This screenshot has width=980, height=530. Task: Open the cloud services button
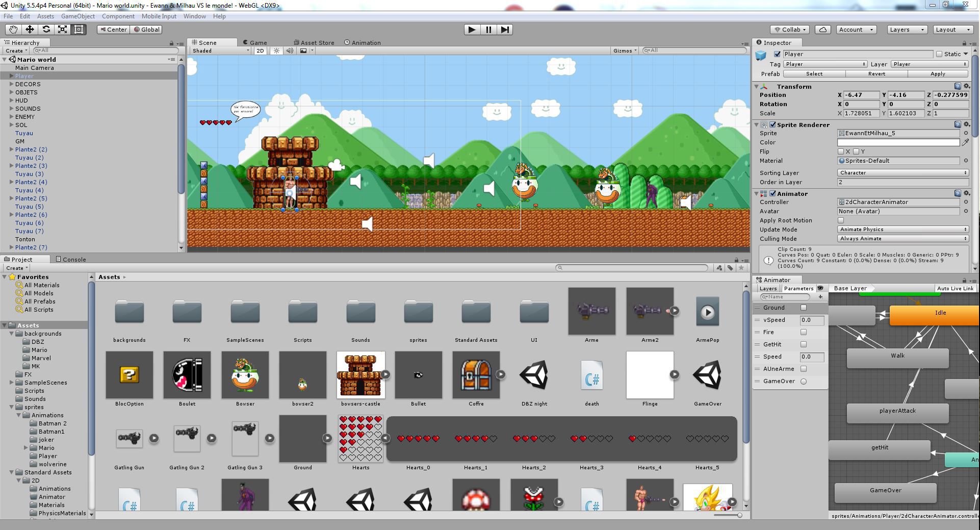tap(822, 30)
